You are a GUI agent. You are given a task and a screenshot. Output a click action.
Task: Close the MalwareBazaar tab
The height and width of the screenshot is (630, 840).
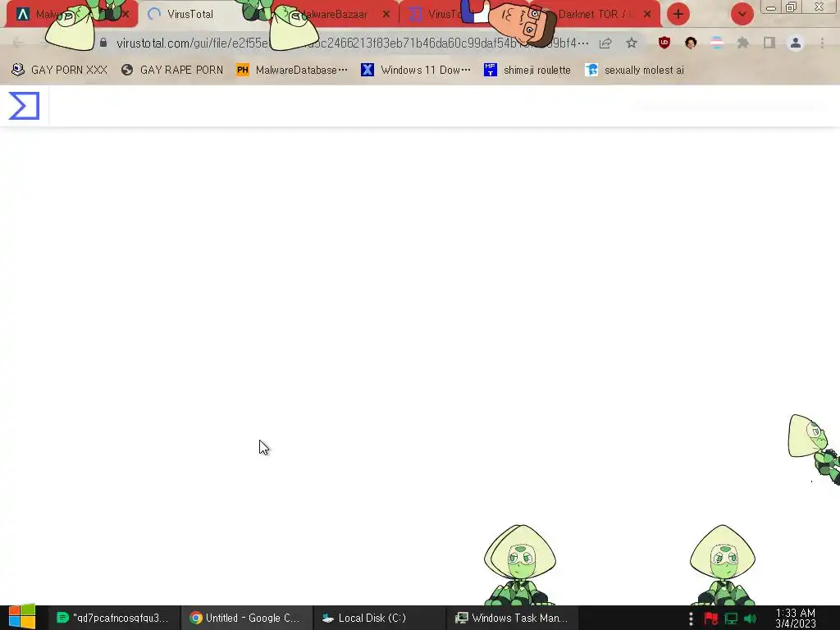386,15
